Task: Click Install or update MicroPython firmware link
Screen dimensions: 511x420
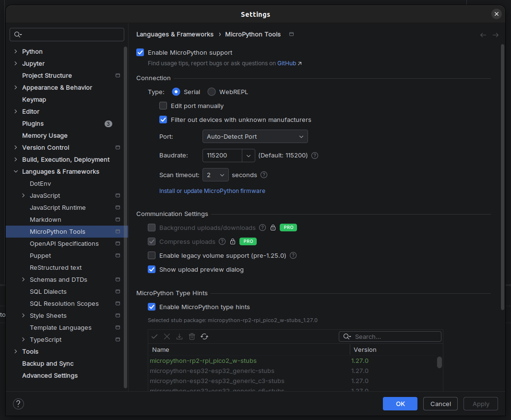Action: [x=212, y=191]
